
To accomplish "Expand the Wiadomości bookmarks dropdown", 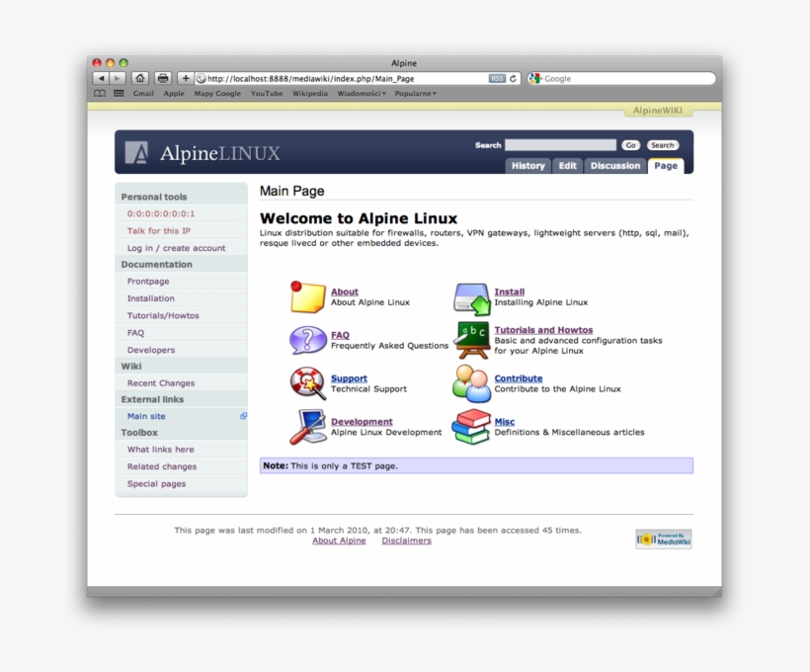I will click(362, 94).
